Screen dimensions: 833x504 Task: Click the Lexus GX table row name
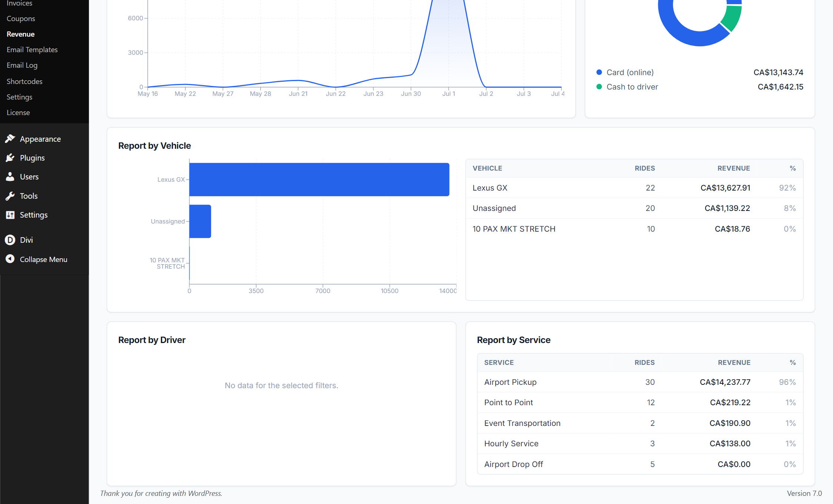490,188
